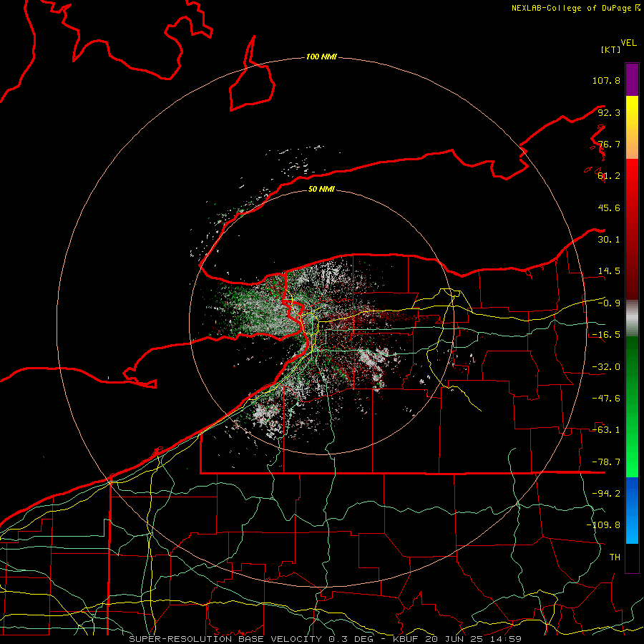The width and height of the screenshot is (644, 644).
Task: Click the 14.5 velocity scale value
Action: point(609,271)
